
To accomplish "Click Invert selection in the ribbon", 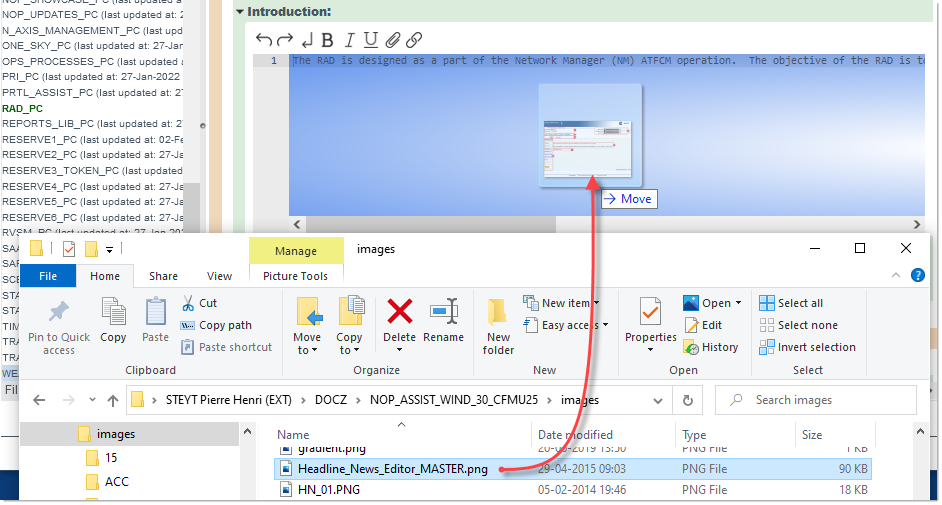I will [x=815, y=347].
